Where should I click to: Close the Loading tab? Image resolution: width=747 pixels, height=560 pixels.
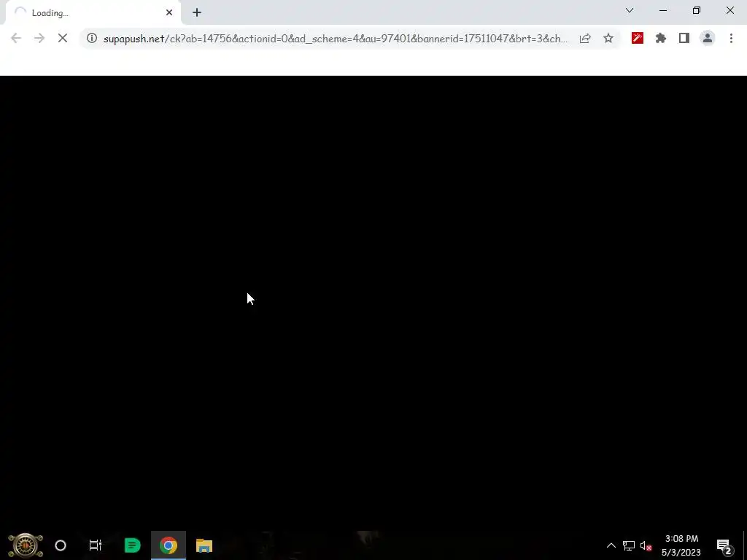pyautogui.click(x=169, y=13)
